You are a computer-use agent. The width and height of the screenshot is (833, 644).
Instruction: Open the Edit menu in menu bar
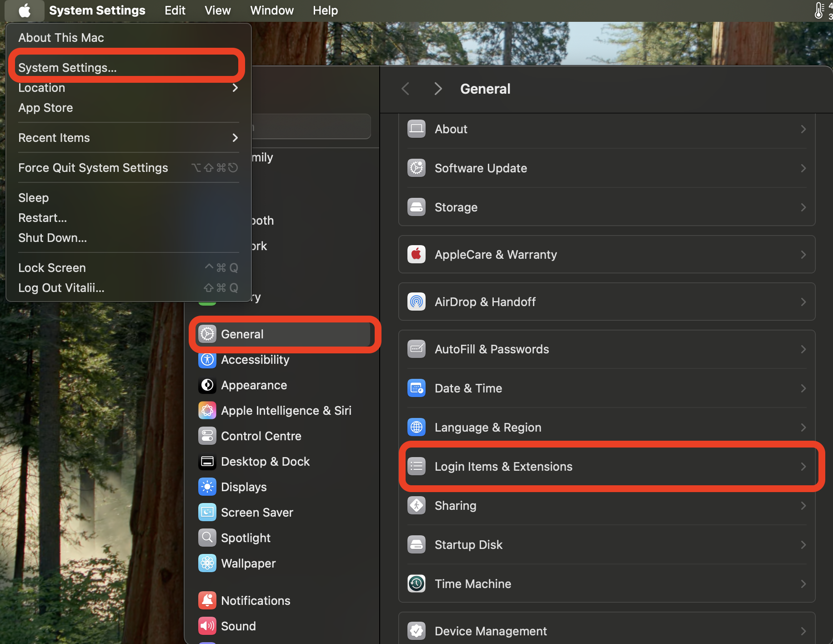click(175, 10)
